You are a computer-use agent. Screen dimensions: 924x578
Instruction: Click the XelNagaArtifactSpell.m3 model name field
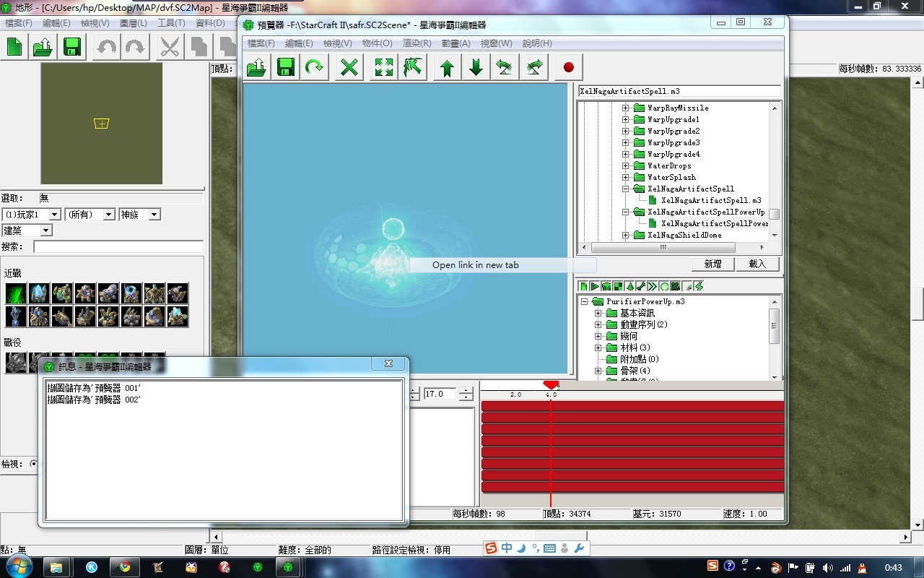click(679, 92)
